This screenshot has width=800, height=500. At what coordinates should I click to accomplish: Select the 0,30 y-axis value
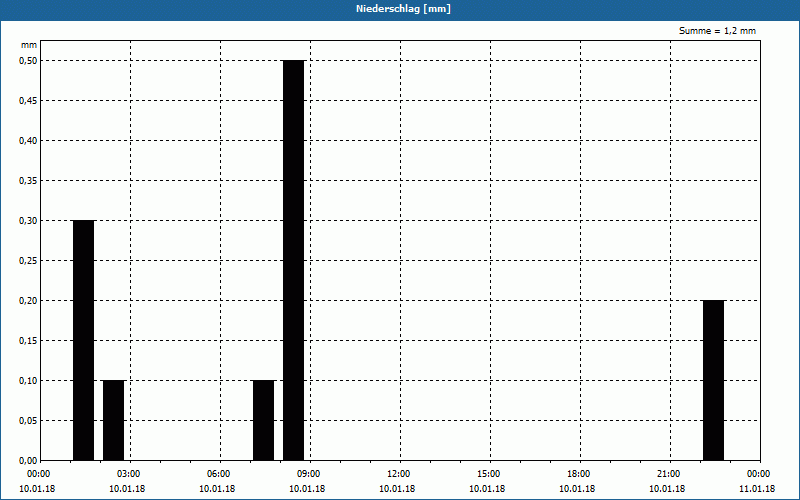pos(28,221)
